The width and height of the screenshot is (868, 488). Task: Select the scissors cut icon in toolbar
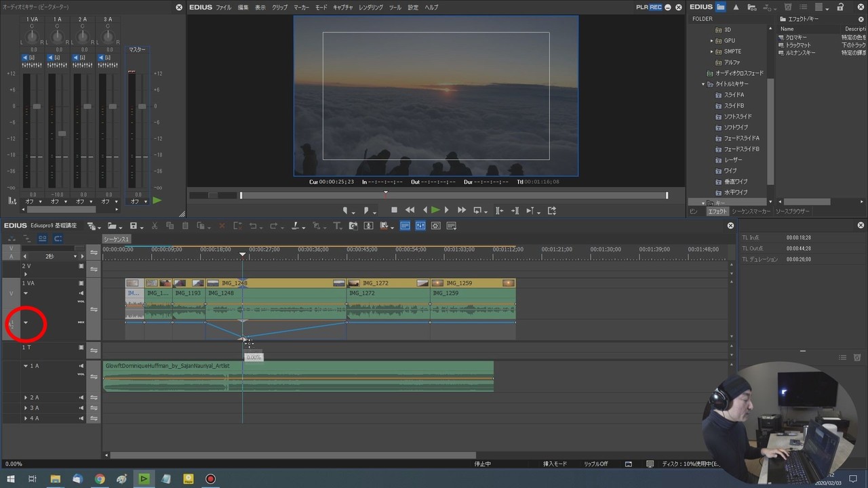click(155, 225)
